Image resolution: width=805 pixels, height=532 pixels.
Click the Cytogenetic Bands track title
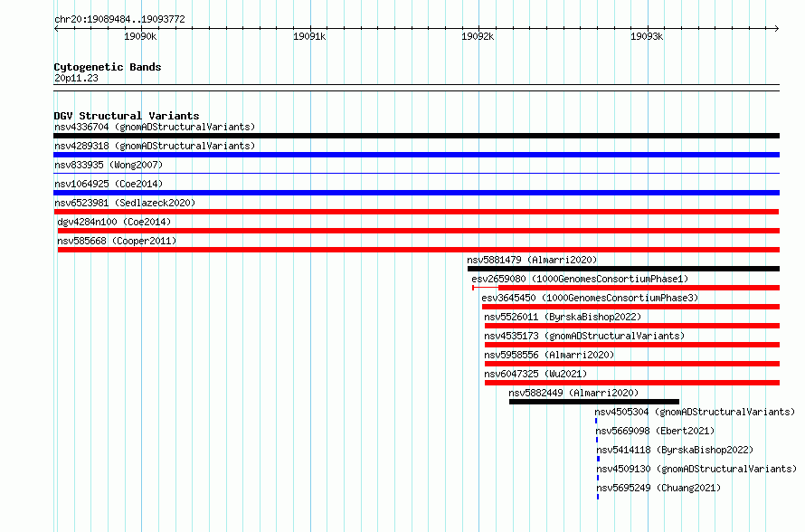pyautogui.click(x=108, y=67)
